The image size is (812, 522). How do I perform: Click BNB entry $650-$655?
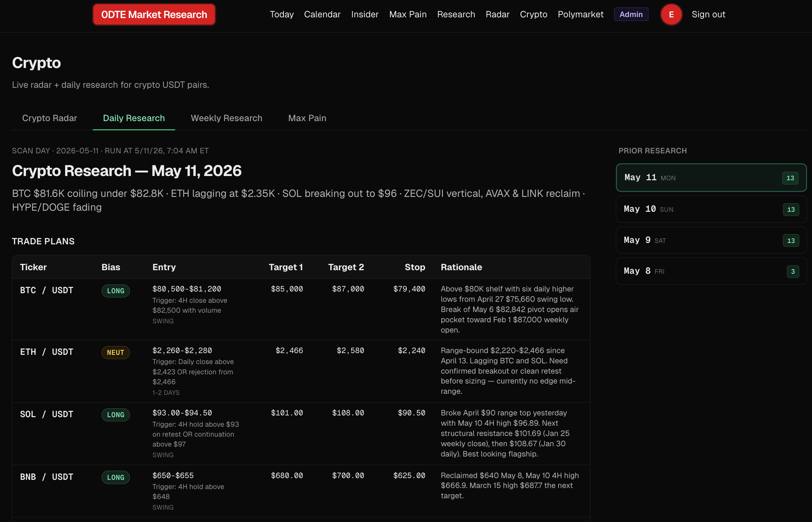[x=173, y=476]
